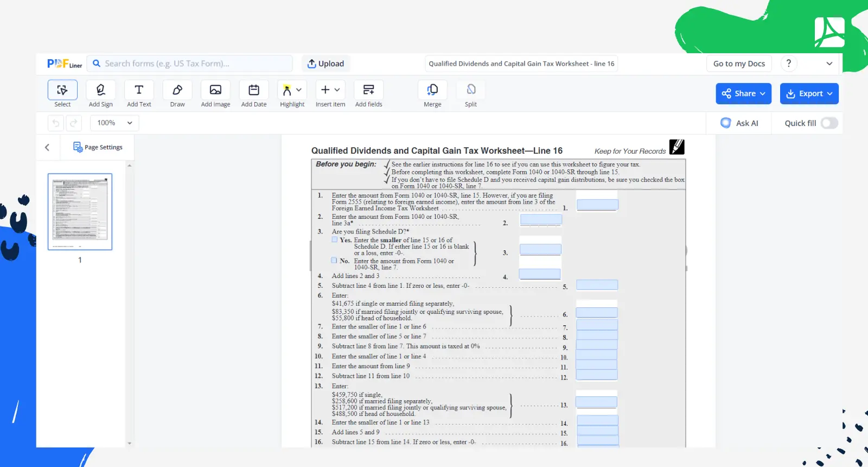This screenshot has height=467, width=868.
Task: Click the line 12 amount field
Action: (x=597, y=375)
